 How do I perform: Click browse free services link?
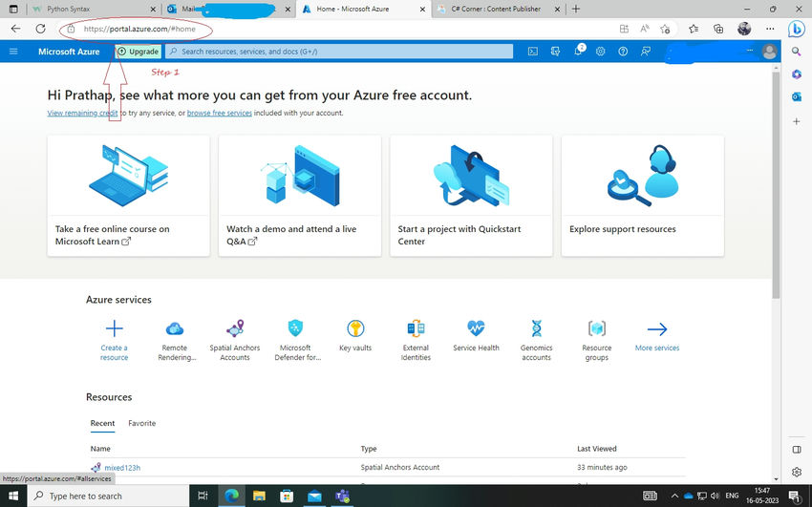(x=220, y=113)
